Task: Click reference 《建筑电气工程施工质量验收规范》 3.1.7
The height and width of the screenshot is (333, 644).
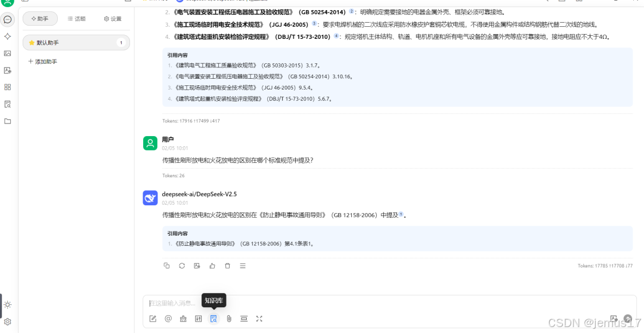Action: coord(247,66)
